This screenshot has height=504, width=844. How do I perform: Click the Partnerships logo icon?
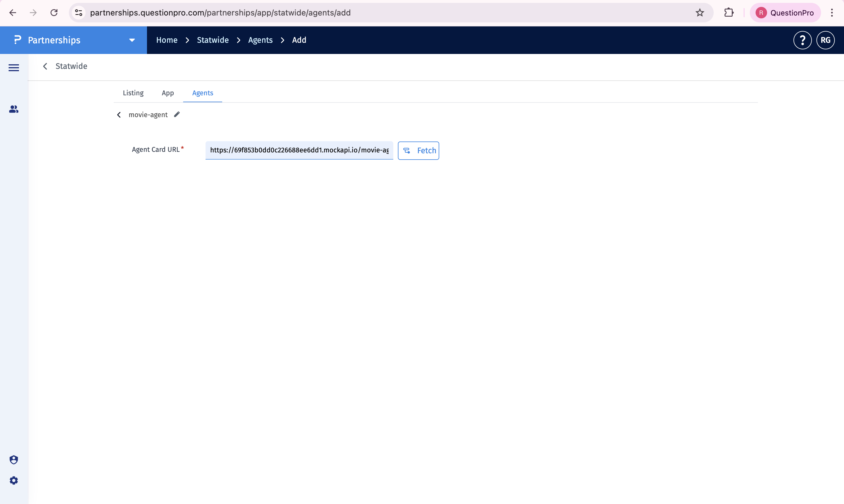(x=17, y=40)
